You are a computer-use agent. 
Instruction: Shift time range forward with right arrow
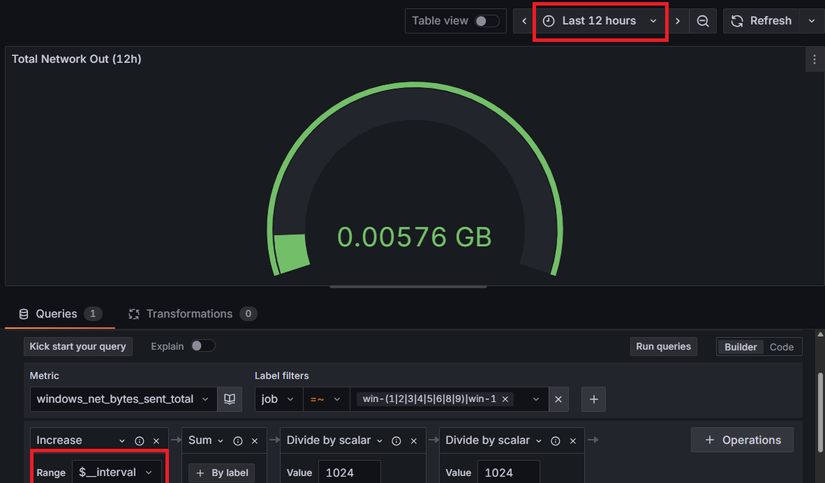pyautogui.click(x=678, y=21)
